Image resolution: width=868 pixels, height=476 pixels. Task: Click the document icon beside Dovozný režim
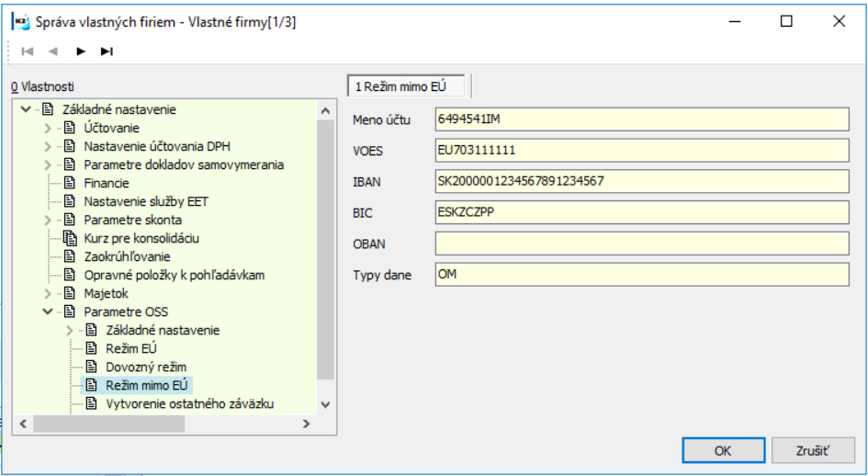92,367
